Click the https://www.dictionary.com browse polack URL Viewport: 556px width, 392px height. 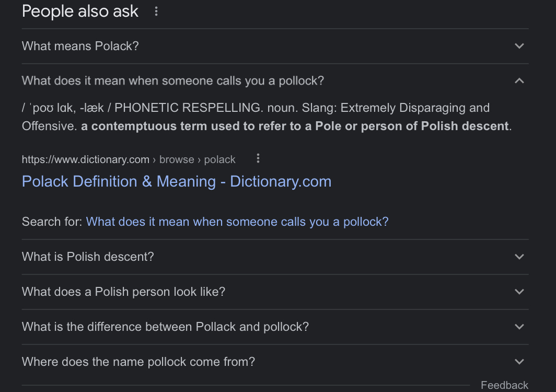[129, 159]
